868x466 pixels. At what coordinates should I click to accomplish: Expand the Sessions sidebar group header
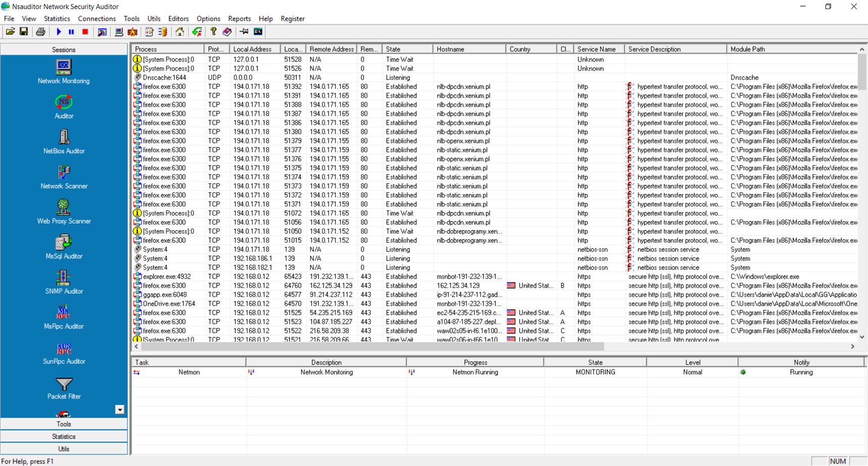[64, 49]
